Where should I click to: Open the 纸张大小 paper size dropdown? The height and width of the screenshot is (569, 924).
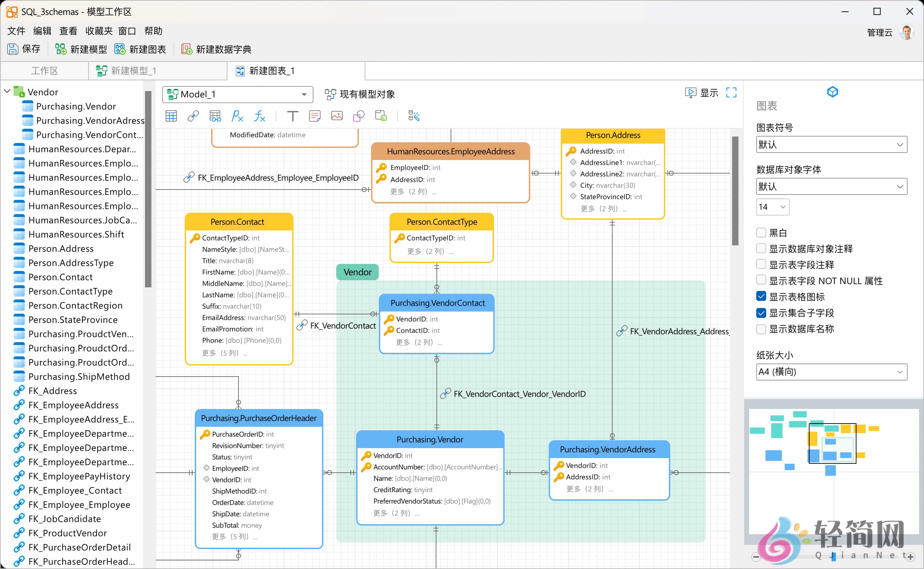(x=831, y=372)
